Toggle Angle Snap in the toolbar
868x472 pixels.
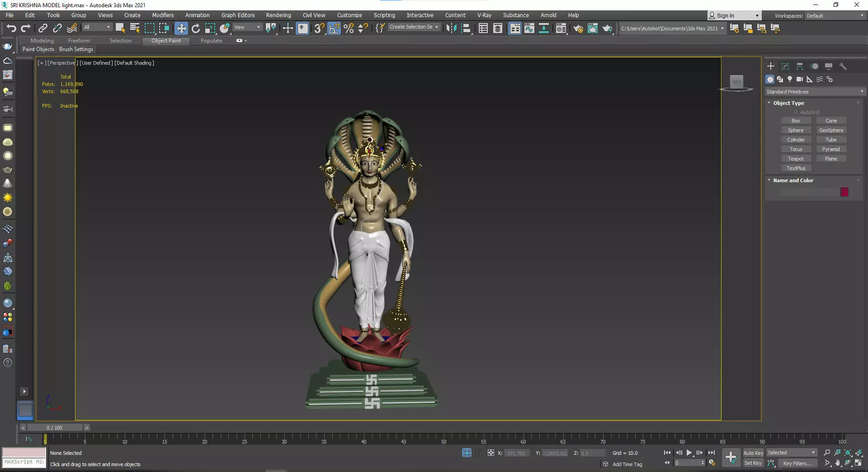(334, 28)
